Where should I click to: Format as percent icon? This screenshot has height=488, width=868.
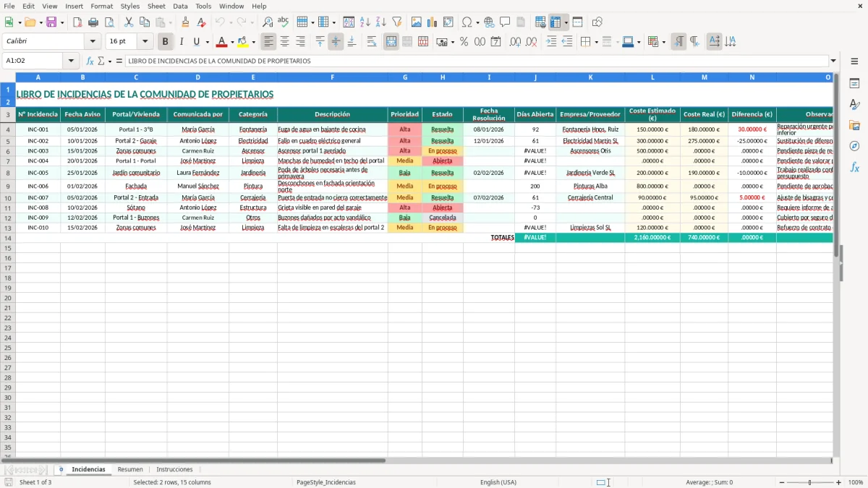pos(464,42)
